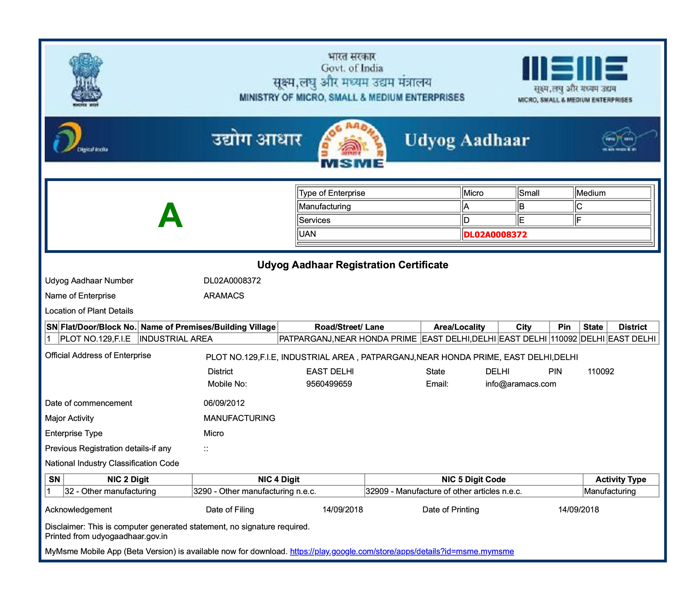Click the Major Activity value MANUFACTURING
This screenshot has width=700, height=592.
click(x=239, y=418)
